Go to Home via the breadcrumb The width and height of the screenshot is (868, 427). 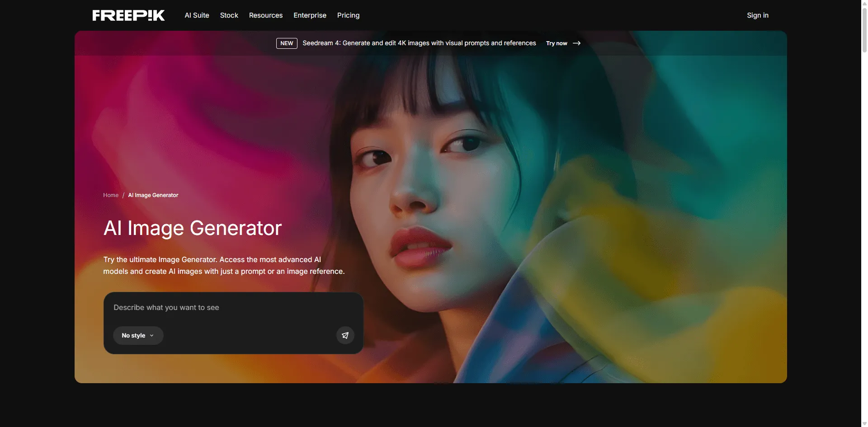111,195
